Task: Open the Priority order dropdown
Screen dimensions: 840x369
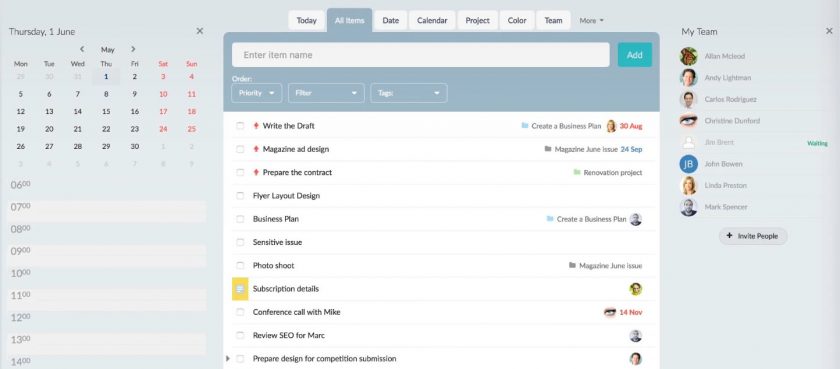Action: click(x=257, y=93)
